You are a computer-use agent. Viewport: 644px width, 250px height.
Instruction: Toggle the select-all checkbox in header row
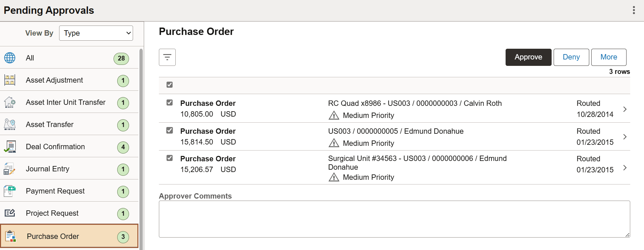tap(169, 85)
